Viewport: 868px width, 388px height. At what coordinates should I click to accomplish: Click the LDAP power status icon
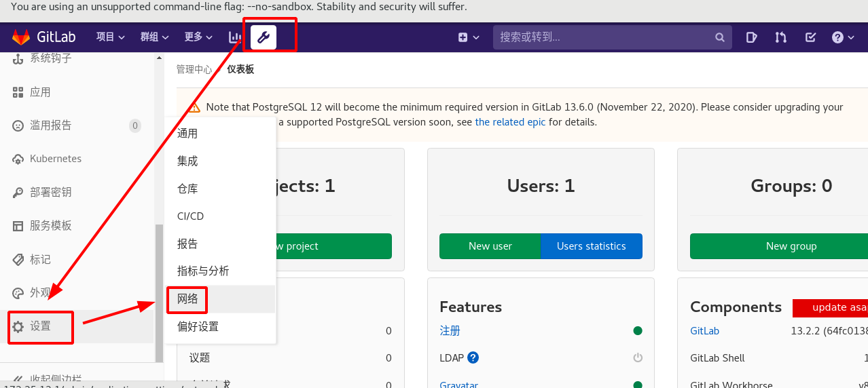pos(638,357)
